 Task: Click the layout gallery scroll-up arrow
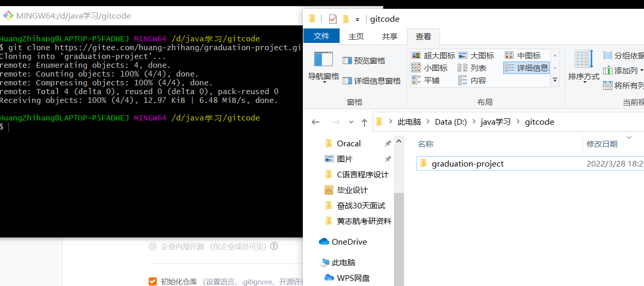pyautogui.click(x=555, y=55)
